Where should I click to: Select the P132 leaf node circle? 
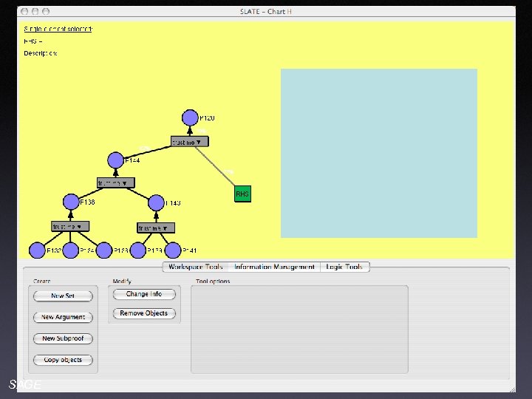pyautogui.click(x=37, y=250)
